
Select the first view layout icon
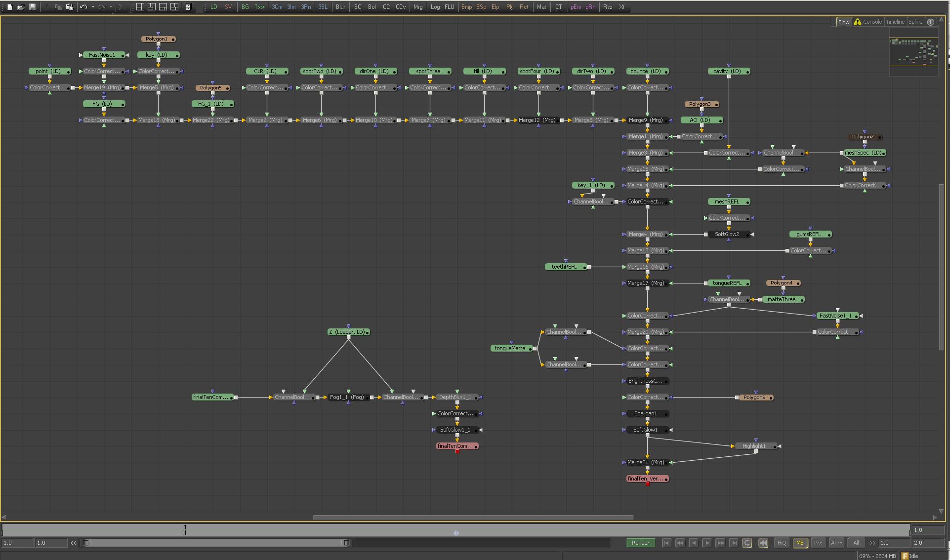(x=140, y=7)
